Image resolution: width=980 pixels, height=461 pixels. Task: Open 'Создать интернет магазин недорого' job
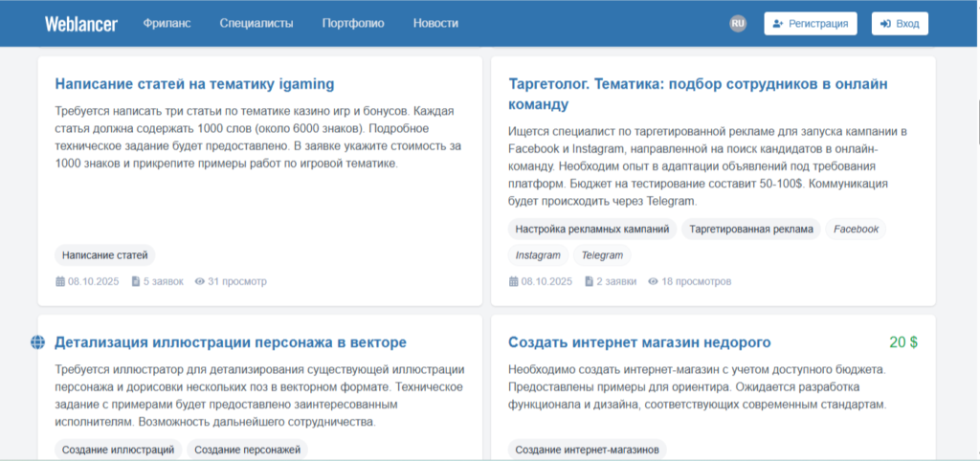(x=639, y=342)
